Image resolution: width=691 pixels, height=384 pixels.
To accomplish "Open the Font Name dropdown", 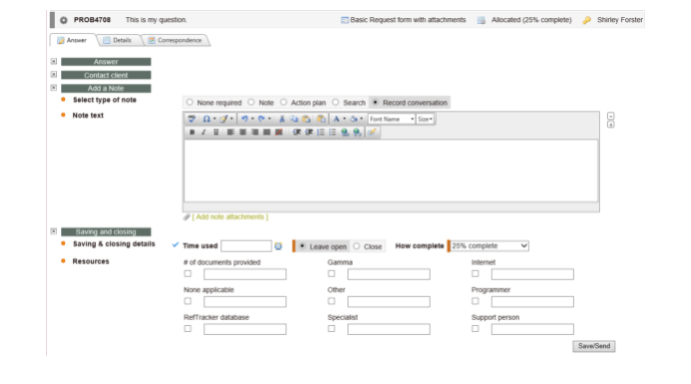I will click(x=391, y=119).
